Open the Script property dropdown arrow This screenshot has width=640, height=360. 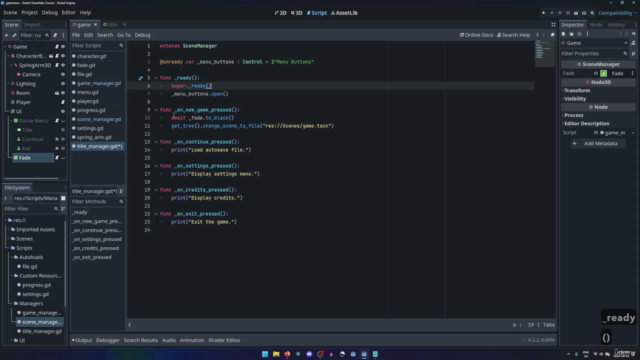point(633,133)
